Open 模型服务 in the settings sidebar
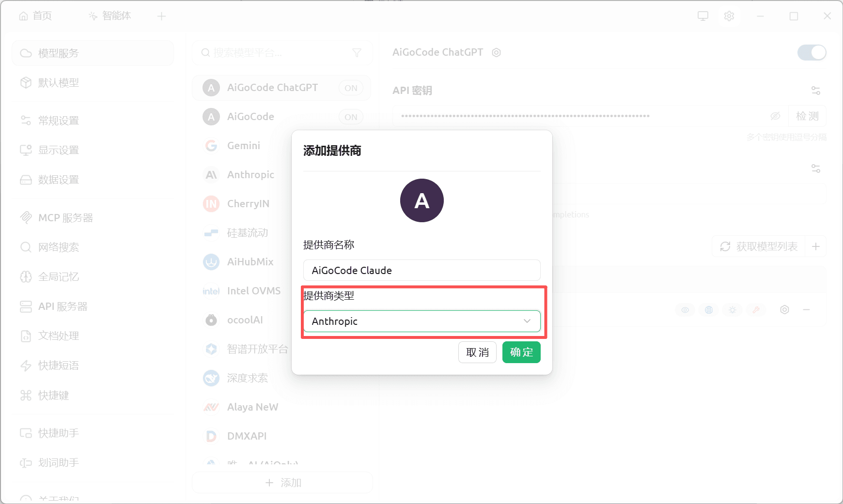 [x=93, y=53]
